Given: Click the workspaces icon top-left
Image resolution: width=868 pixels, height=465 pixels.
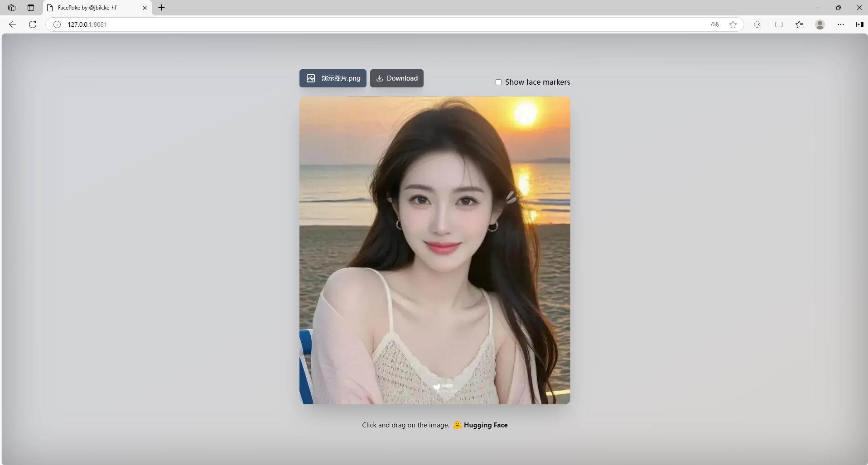Looking at the screenshot, I should [11, 8].
